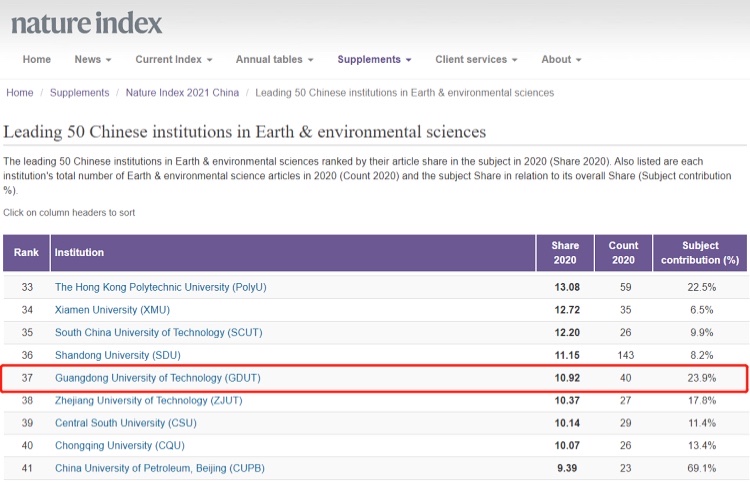Go to Home in breadcrumb
Screen dimensions: 750x482
(20, 93)
